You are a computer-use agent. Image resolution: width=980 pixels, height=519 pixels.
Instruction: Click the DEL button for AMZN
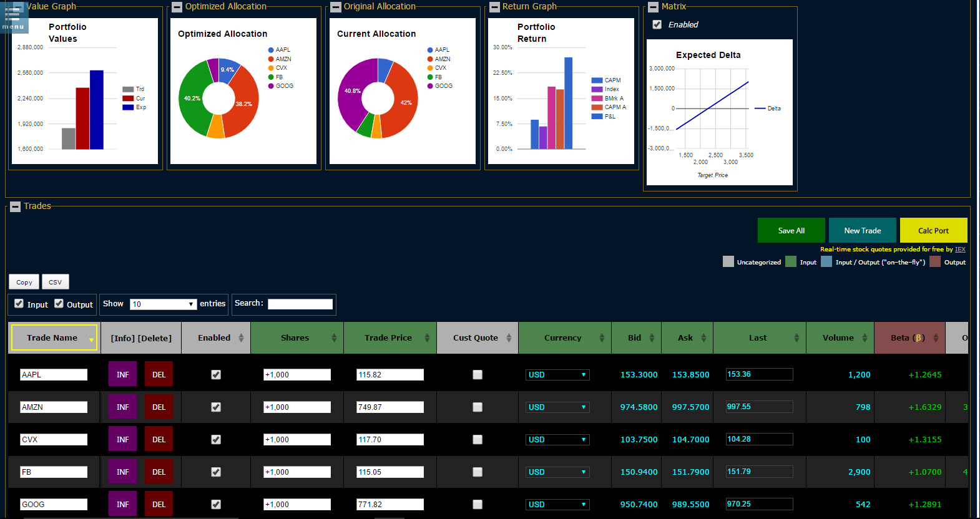click(x=159, y=407)
